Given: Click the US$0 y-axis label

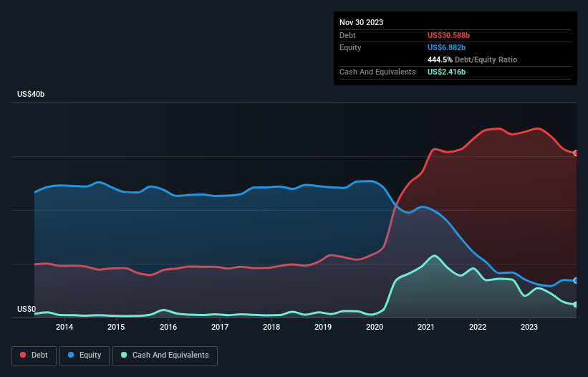Looking at the screenshot, I should (26, 309).
